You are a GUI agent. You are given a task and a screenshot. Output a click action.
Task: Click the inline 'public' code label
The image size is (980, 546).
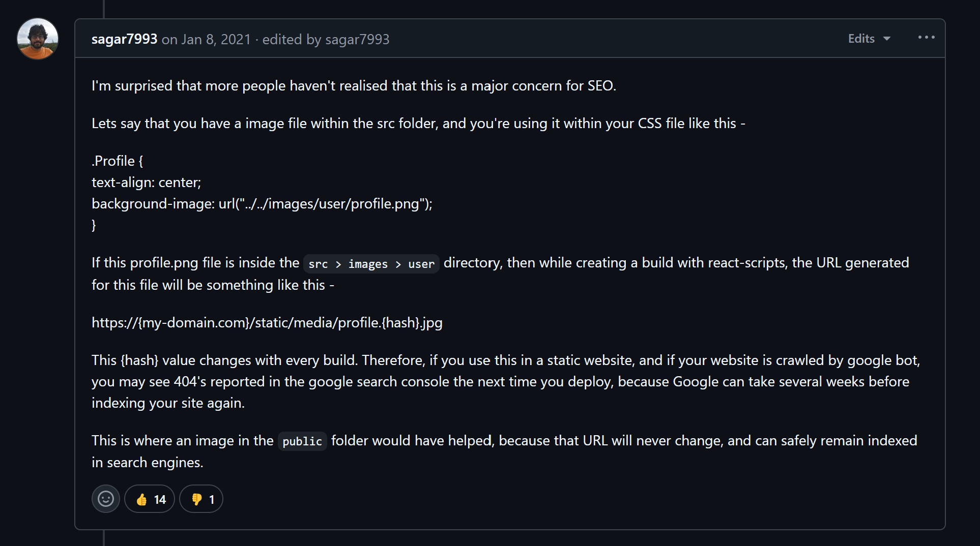click(302, 441)
